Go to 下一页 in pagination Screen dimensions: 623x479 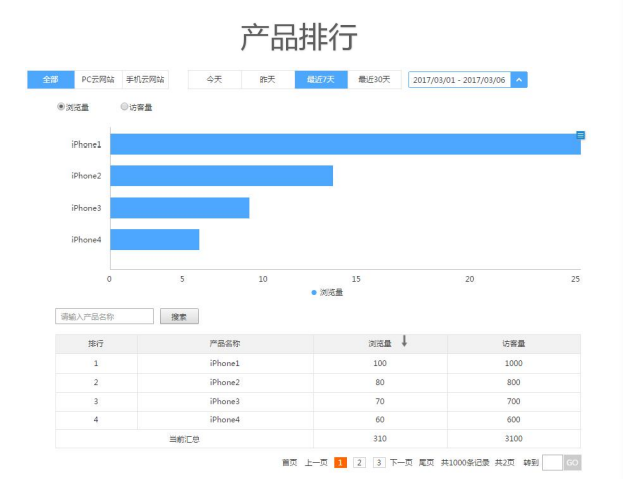401,462
